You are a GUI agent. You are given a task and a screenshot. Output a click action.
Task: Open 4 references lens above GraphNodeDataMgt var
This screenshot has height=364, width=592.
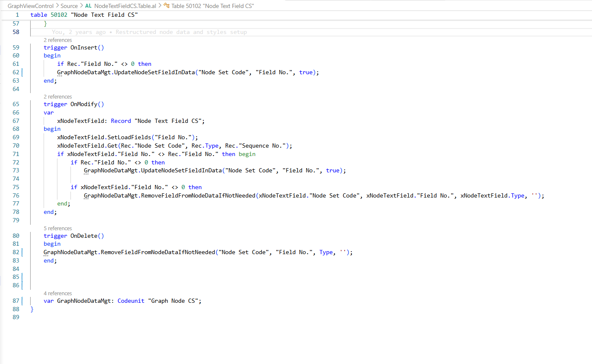click(58, 294)
